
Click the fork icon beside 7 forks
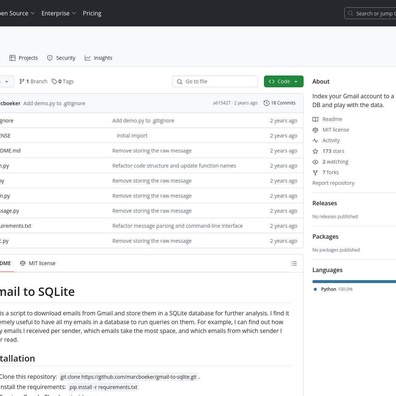point(315,172)
